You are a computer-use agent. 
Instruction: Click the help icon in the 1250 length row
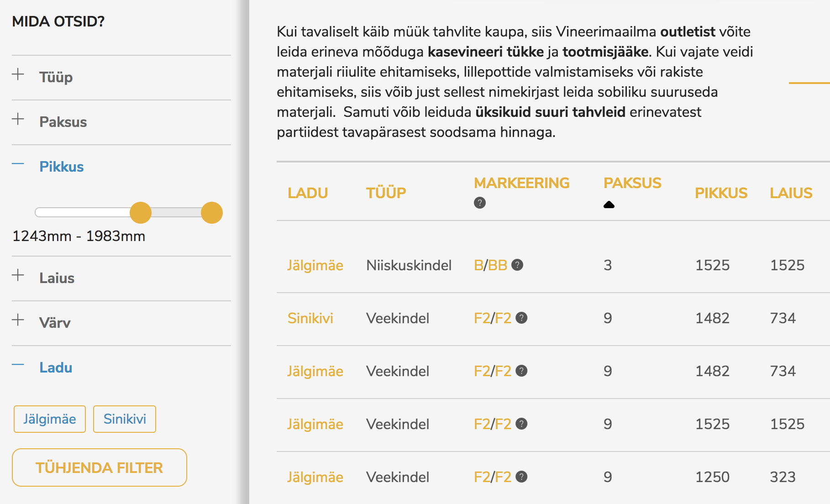click(521, 477)
